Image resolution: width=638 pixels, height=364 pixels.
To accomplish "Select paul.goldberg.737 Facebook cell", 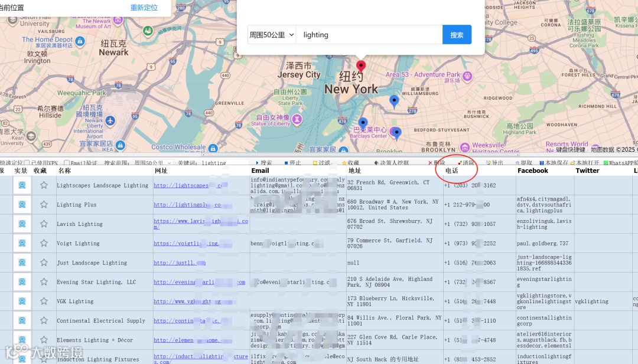I will (x=545, y=243).
